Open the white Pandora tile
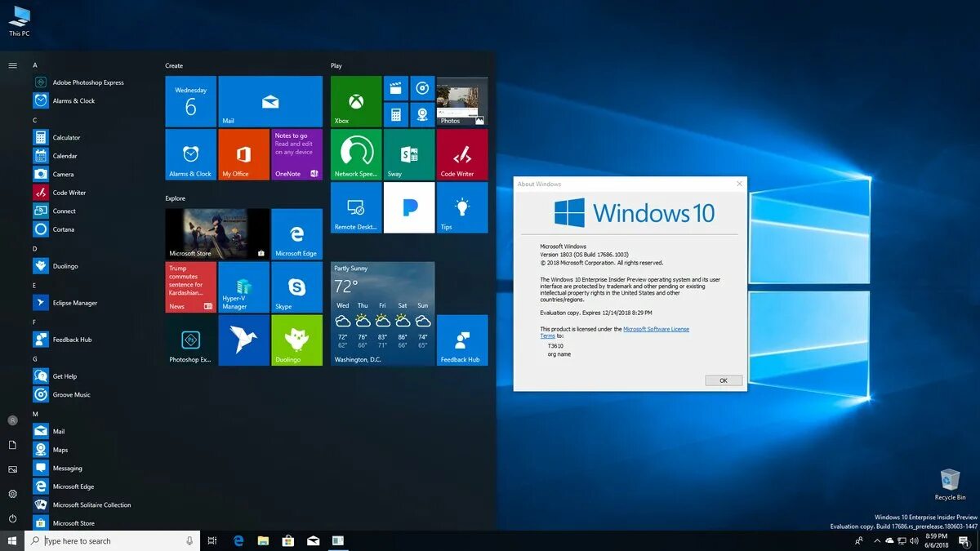This screenshot has height=551, width=980. (409, 207)
